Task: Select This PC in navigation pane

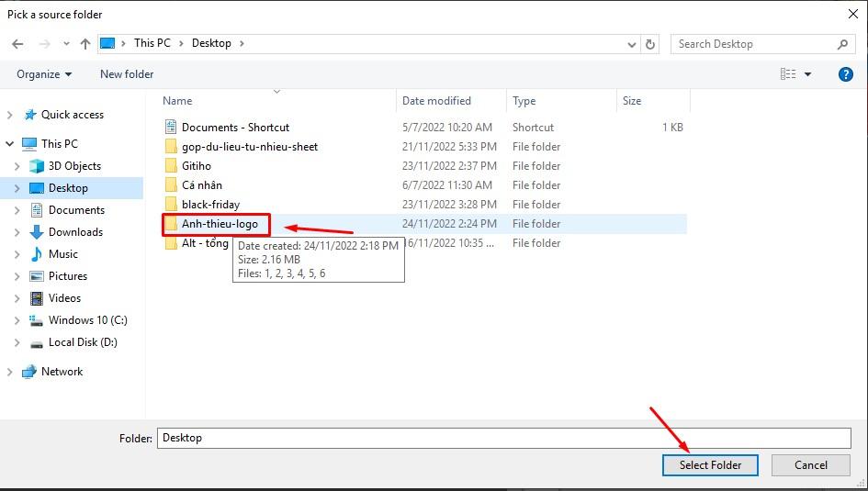Action: [60, 144]
